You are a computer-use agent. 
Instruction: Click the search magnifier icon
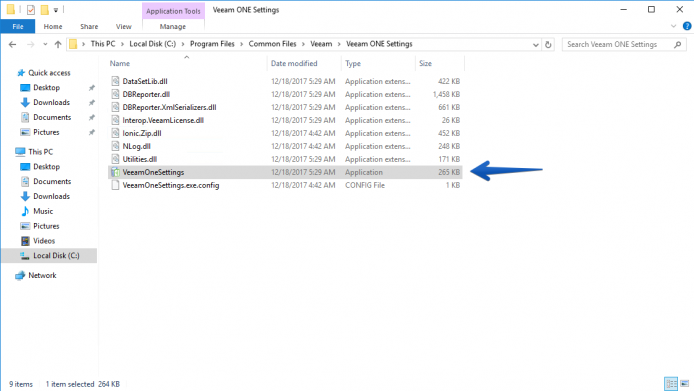click(x=678, y=44)
